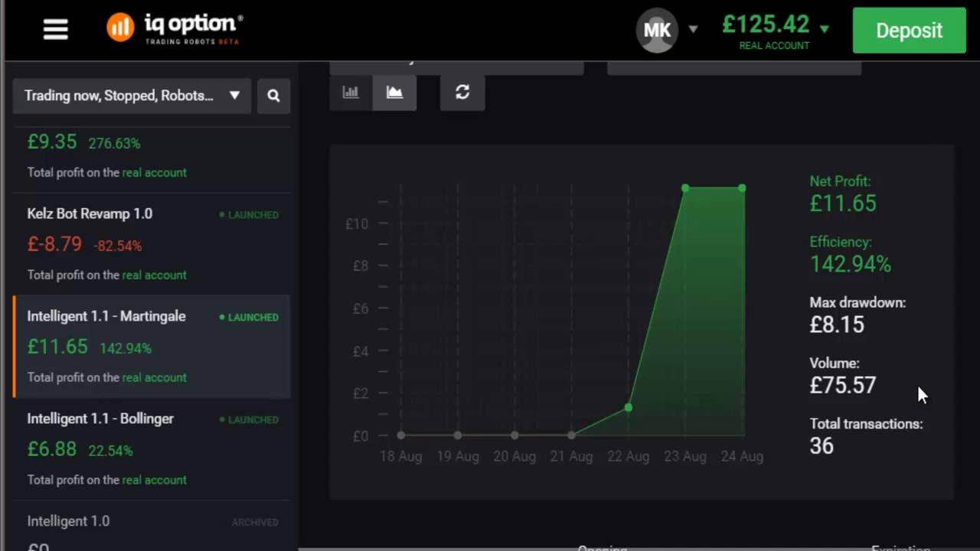Screen dimensions: 980x551
Task: Click 'real account' link under Kelz Bot Revamp
Action: click(x=154, y=275)
